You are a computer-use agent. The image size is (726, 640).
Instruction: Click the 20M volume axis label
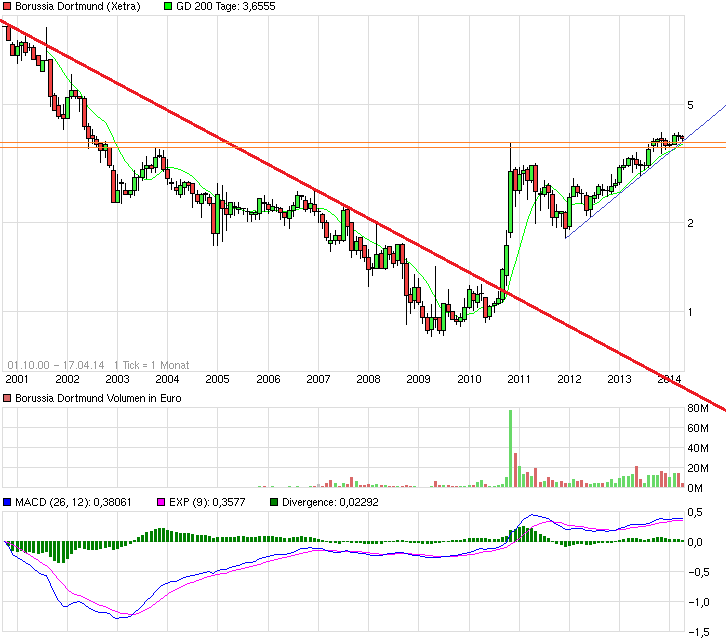698,468
